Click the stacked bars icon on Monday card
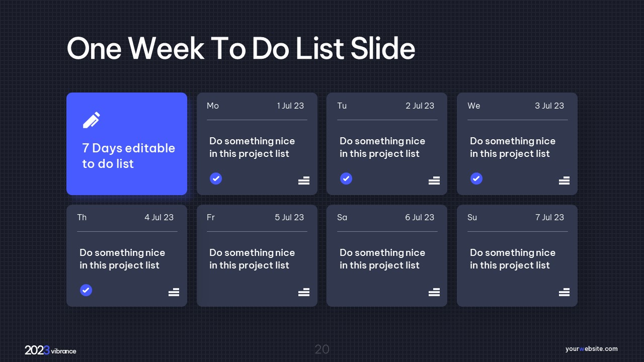644x362 pixels. [303, 180]
